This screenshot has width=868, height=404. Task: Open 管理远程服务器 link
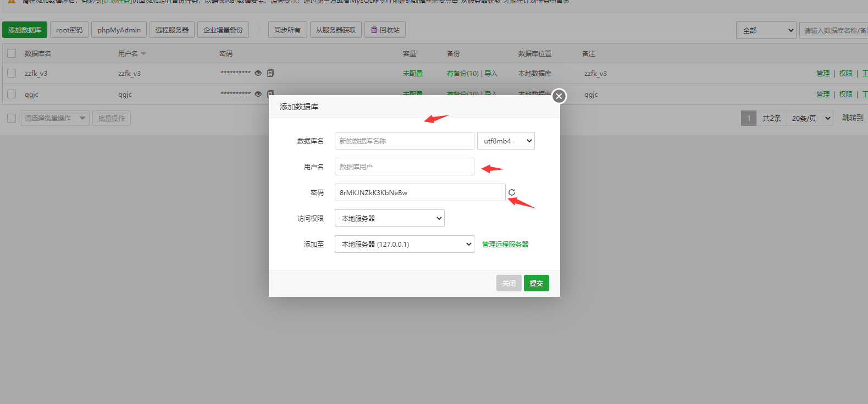[505, 244]
